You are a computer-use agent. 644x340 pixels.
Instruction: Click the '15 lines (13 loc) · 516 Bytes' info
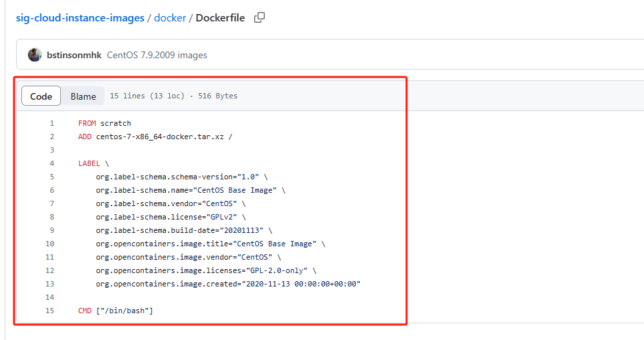pyautogui.click(x=174, y=96)
